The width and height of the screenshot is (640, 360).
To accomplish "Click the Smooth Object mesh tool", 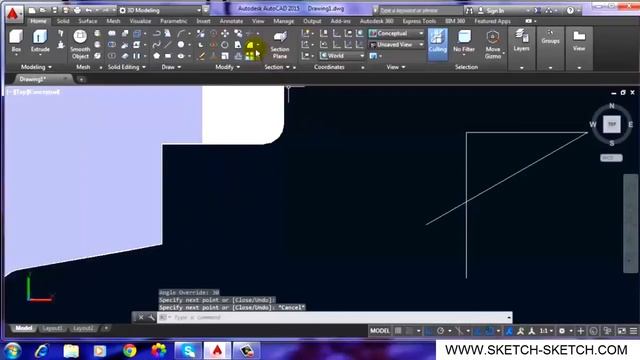I will [x=80, y=44].
